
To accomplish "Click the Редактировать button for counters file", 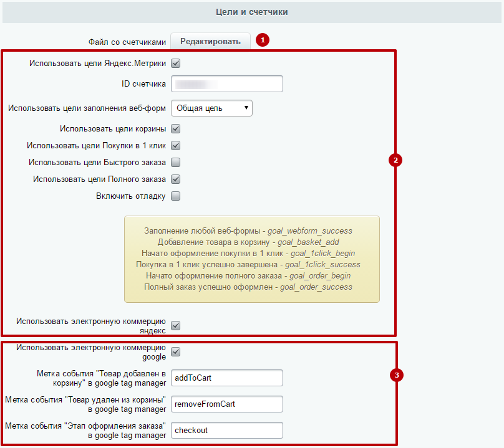I will [x=210, y=41].
